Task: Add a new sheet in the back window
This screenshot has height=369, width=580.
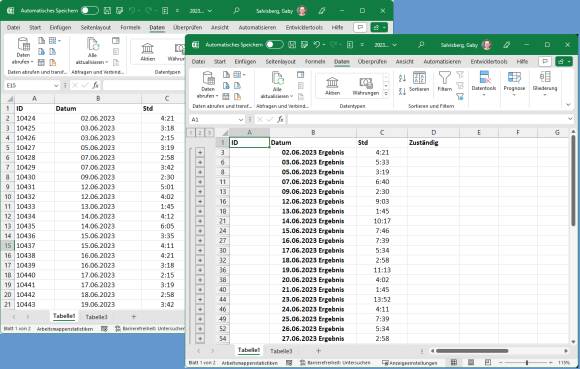Action: (x=134, y=316)
